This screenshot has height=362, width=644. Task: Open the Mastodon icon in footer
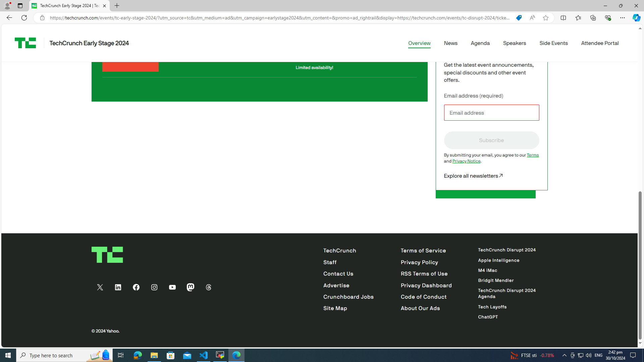191,287
